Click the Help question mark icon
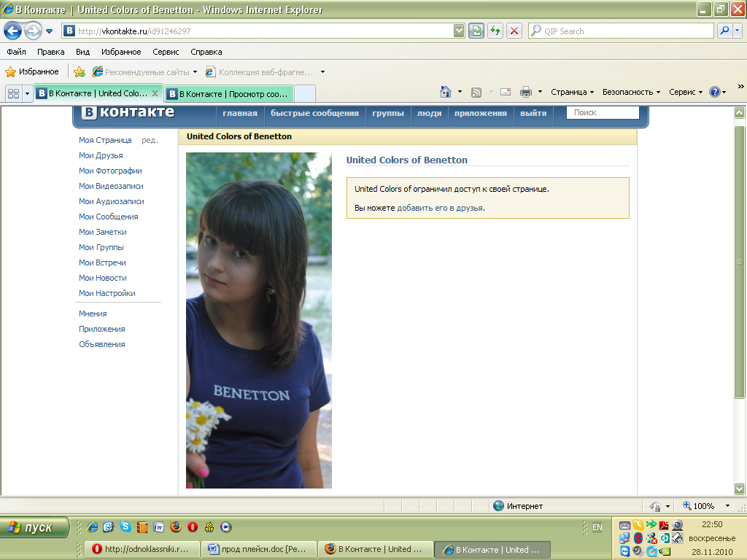747x560 pixels. click(x=715, y=92)
